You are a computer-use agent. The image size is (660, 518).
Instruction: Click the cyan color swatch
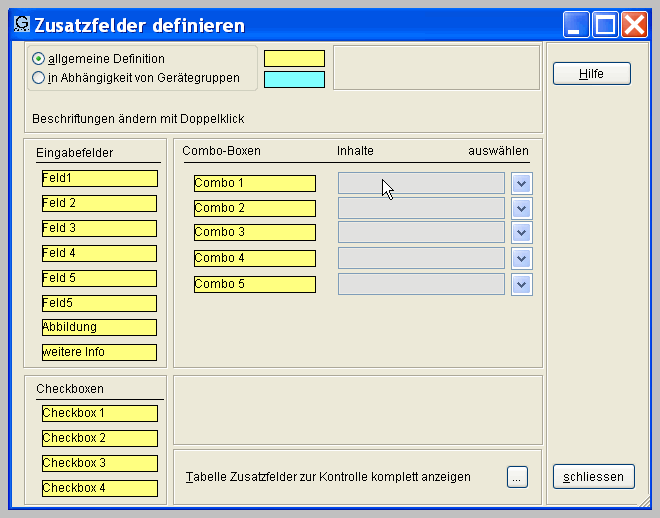(x=294, y=79)
